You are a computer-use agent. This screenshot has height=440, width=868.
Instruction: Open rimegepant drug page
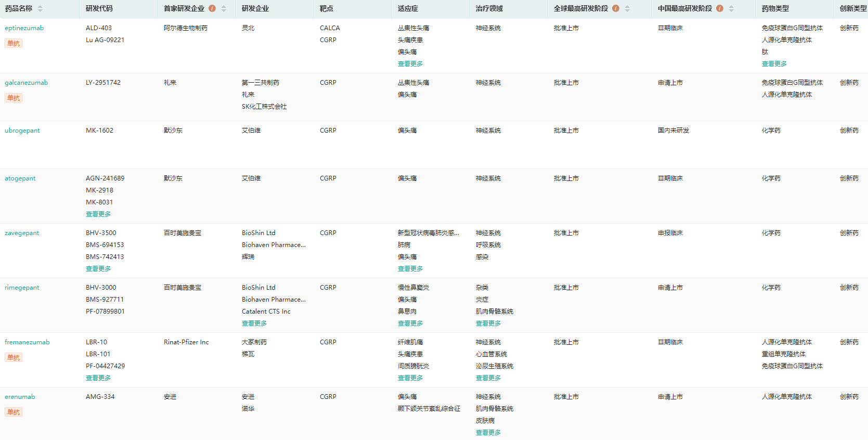point(22,288)
